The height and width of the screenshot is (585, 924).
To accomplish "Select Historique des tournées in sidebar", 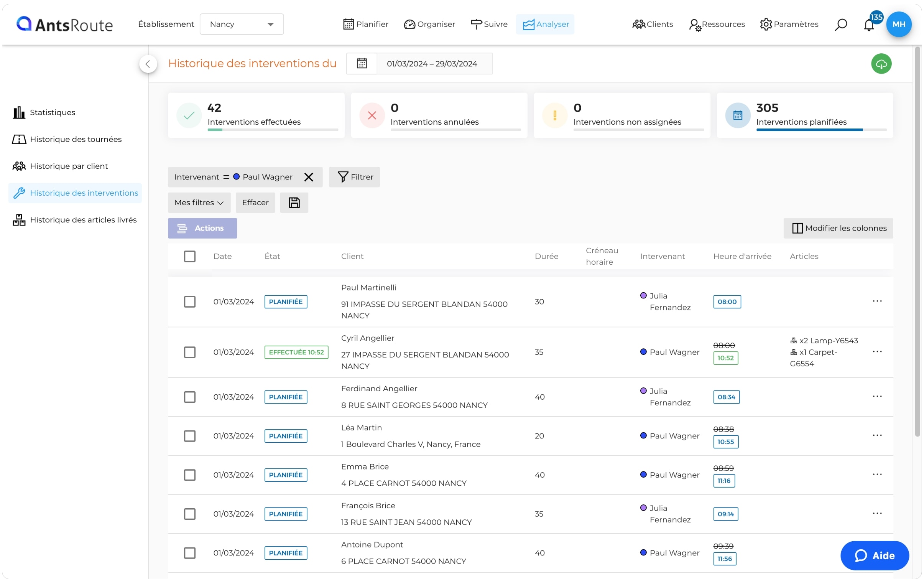I will tap(75, 139).
